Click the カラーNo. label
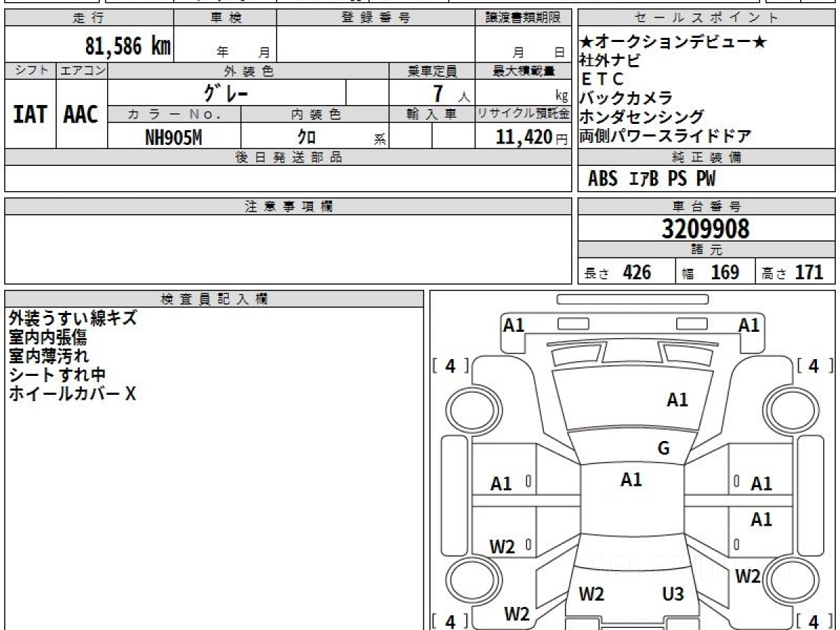The image size is (840, 630). click(174, 114)
